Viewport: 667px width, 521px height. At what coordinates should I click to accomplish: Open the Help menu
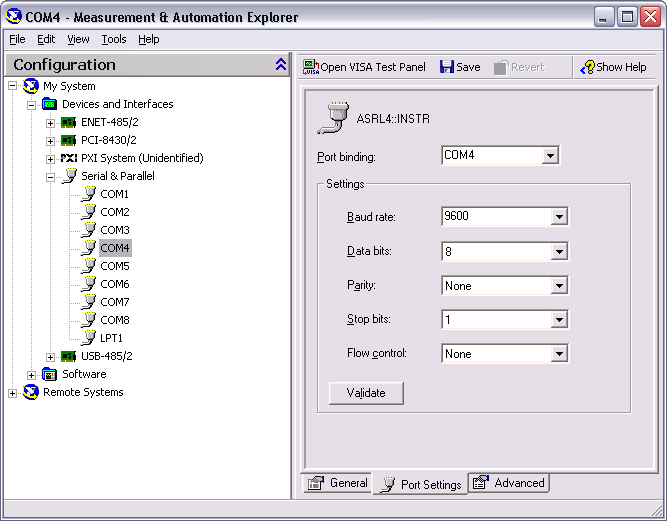click(148, 39)
